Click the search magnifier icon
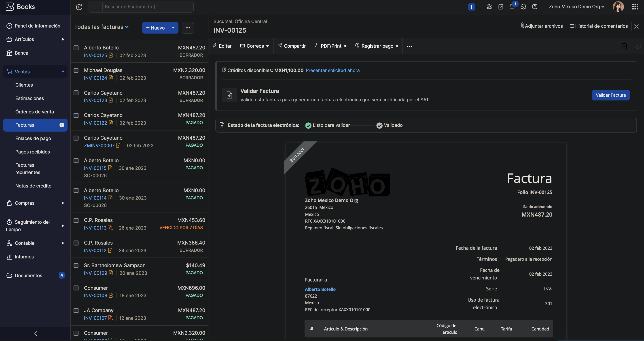 [x=93, y=7]
